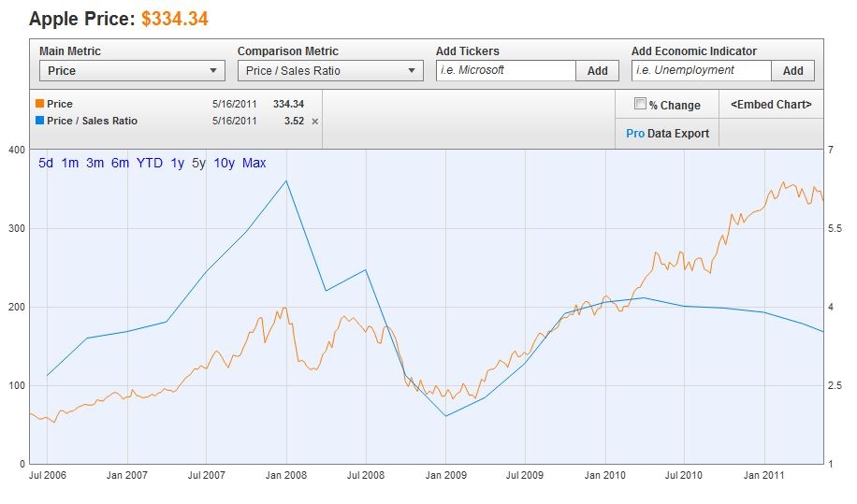Select the 1y time range

(x=178, y=163)
